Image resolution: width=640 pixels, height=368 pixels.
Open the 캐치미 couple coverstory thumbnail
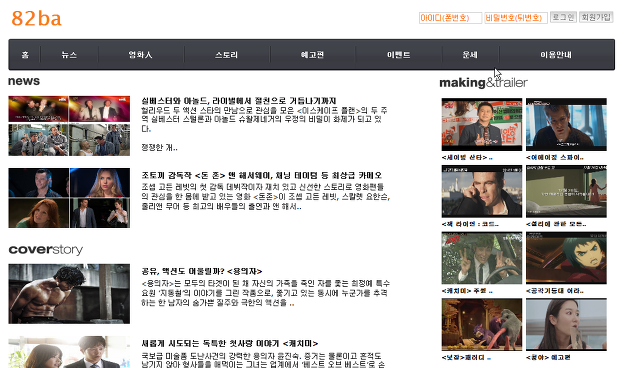(69, 352)
